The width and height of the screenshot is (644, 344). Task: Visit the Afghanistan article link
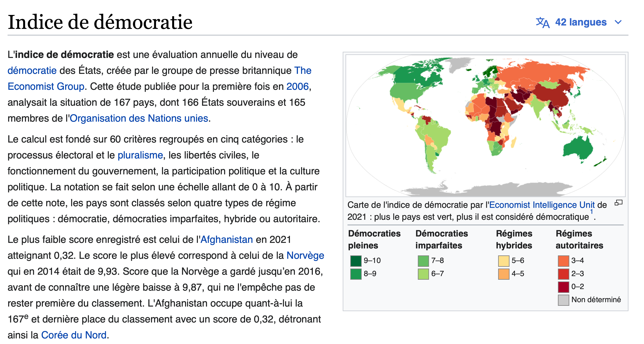[x=227, y=239]
